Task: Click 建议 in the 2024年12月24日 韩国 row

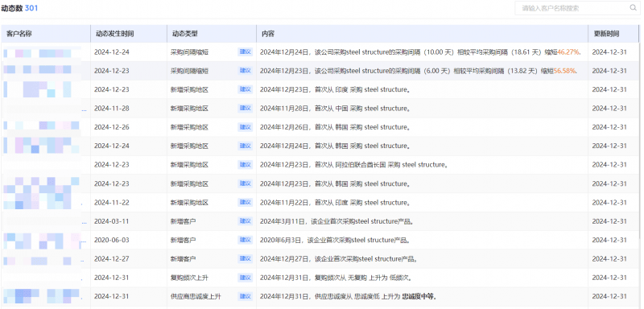Action: coord(246,146)
